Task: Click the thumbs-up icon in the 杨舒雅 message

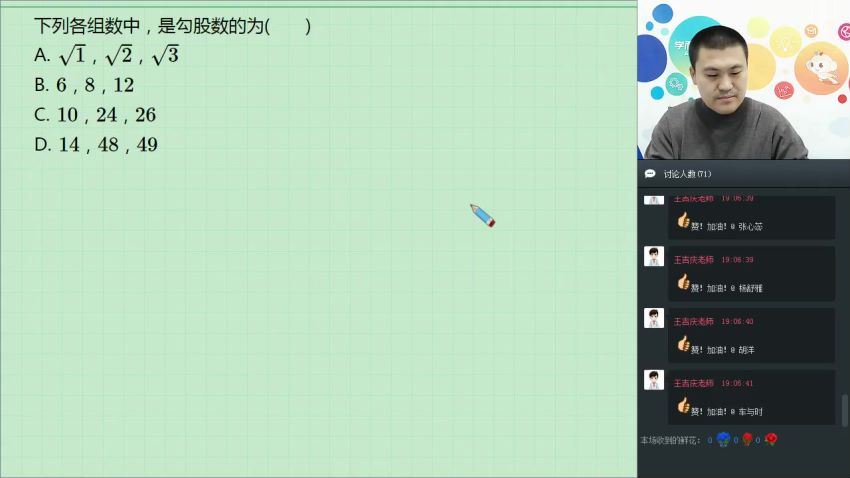Action: click(683, 282)
